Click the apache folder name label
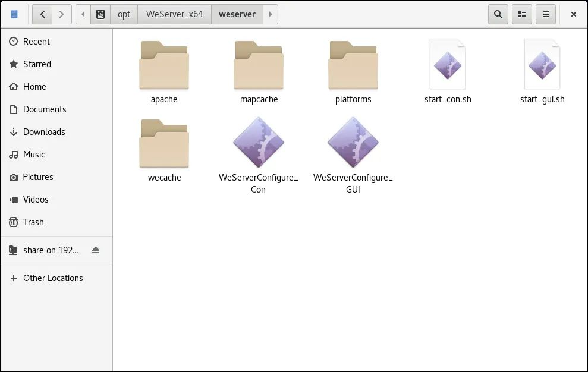Viewport: 588px width, 372px height. tap(164, 99)
